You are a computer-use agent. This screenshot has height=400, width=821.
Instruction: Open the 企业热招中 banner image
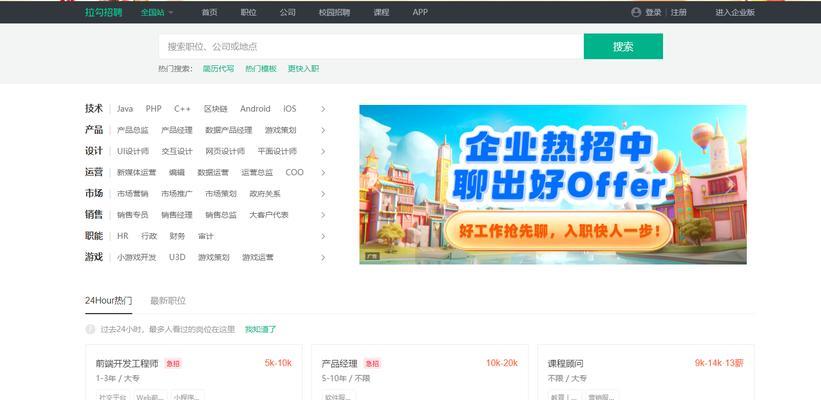[552, 184]
